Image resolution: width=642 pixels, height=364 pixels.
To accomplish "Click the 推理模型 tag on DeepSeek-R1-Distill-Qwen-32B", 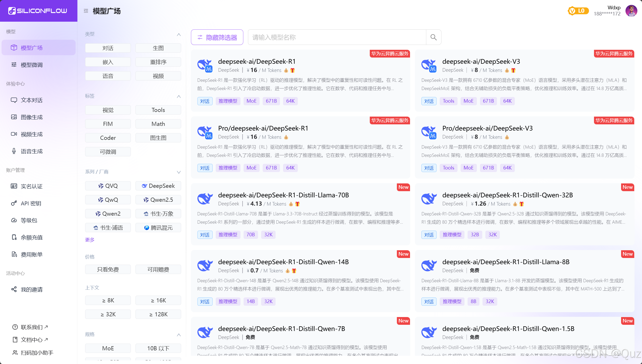I will tap(452, 234).
